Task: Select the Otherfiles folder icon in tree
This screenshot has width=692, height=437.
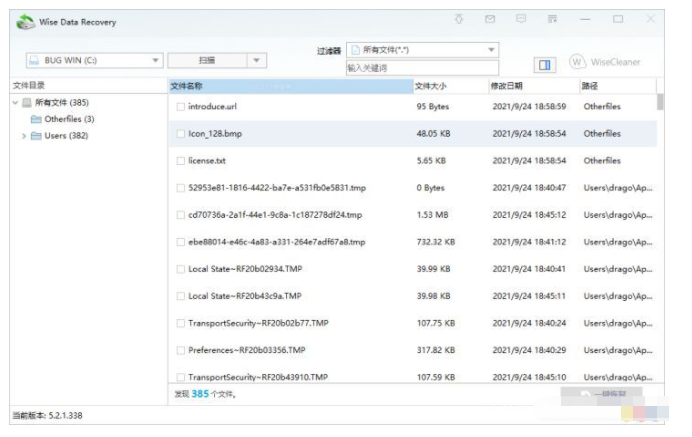Action: tap(36, 119)
